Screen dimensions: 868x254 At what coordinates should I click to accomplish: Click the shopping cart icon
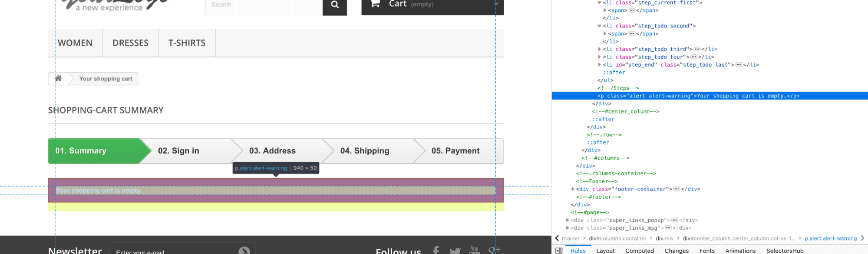tap(375, 4)
